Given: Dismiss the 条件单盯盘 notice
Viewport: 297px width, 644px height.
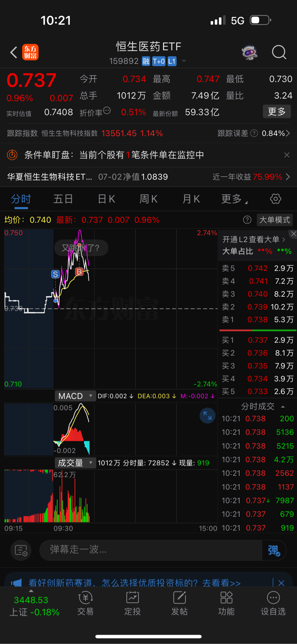Looking at the screenshot, I should point(287,155).
